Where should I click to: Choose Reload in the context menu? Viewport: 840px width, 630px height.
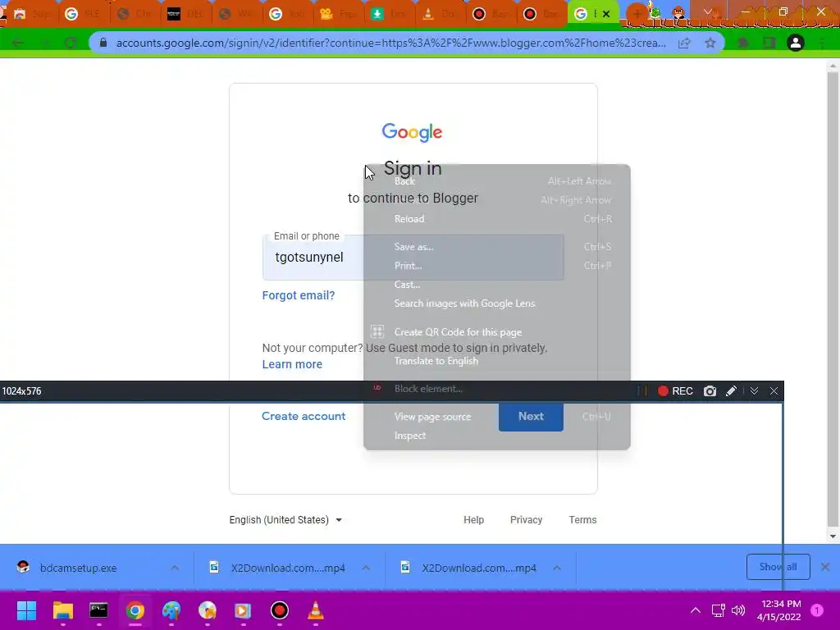[x=496, y=218]
